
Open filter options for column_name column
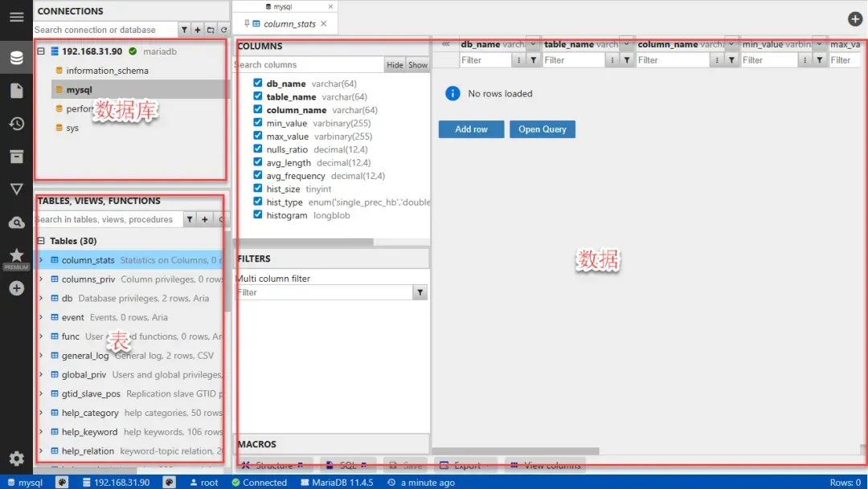click(732, 60)
